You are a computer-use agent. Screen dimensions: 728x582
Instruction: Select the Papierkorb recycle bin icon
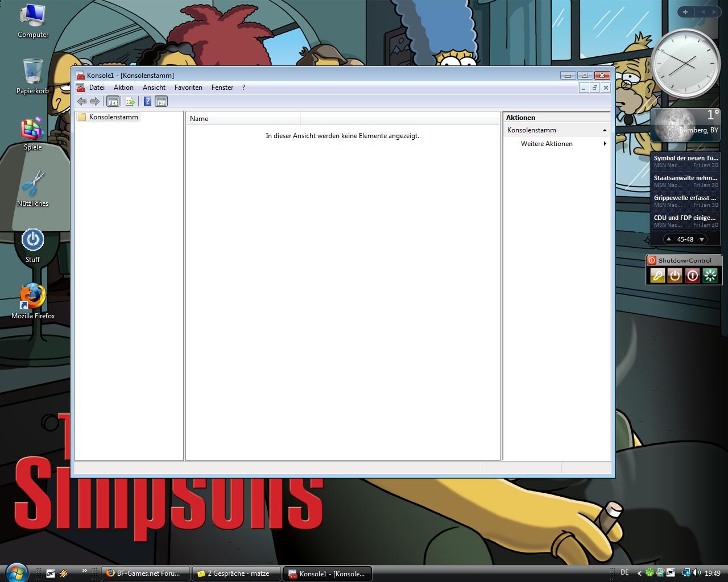(x=32, y=77)
